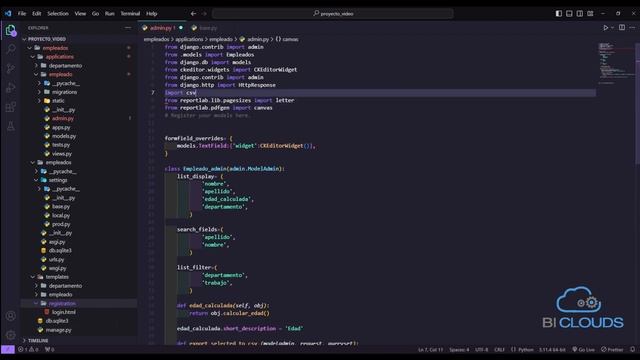This screenshot has height=360, width=640.
Task: Go forward with the title bar arrow
Action: [x=204, y=13]
